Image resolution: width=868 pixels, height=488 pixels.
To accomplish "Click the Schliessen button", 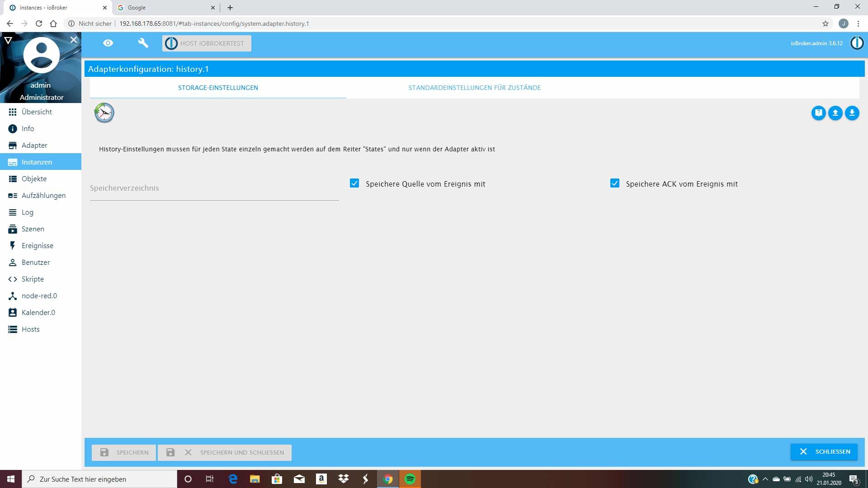I will coord(824,452).
